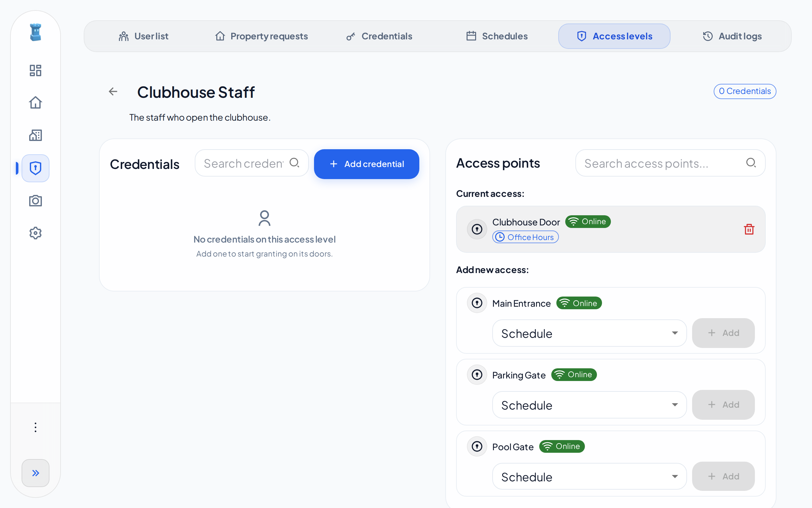This screenshot has width=812, height=508.
Task: Click Add button for Main Entrance
Action: coord(723,333)
